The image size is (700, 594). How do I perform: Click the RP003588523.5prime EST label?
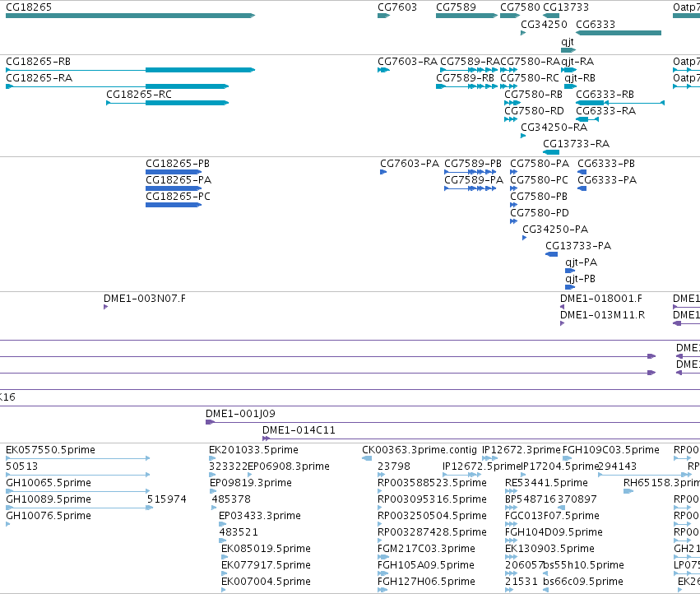432,483
